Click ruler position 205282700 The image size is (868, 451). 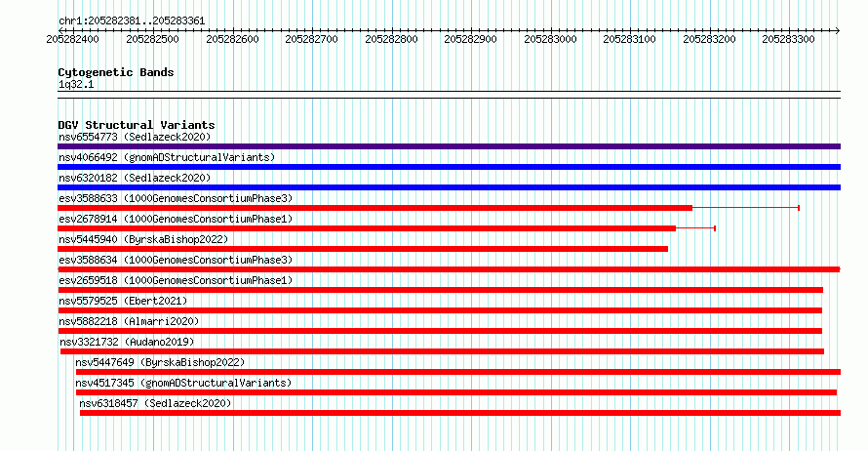click(311, 39)
